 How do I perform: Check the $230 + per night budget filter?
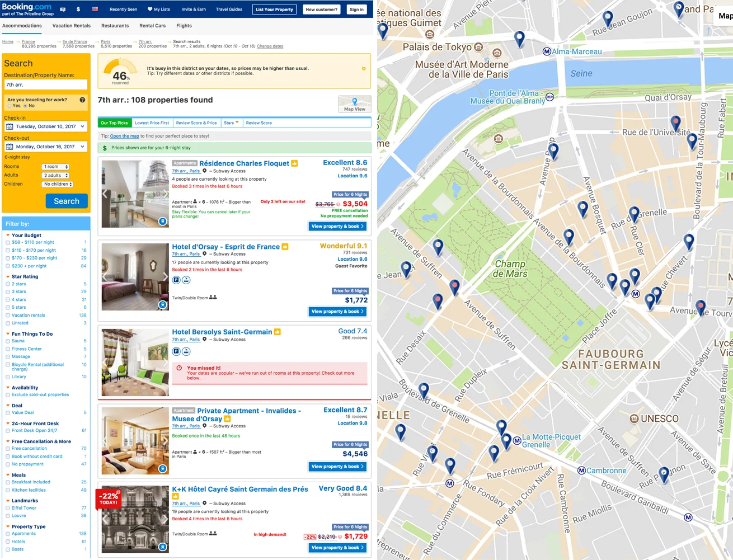(x=8, y=266)
